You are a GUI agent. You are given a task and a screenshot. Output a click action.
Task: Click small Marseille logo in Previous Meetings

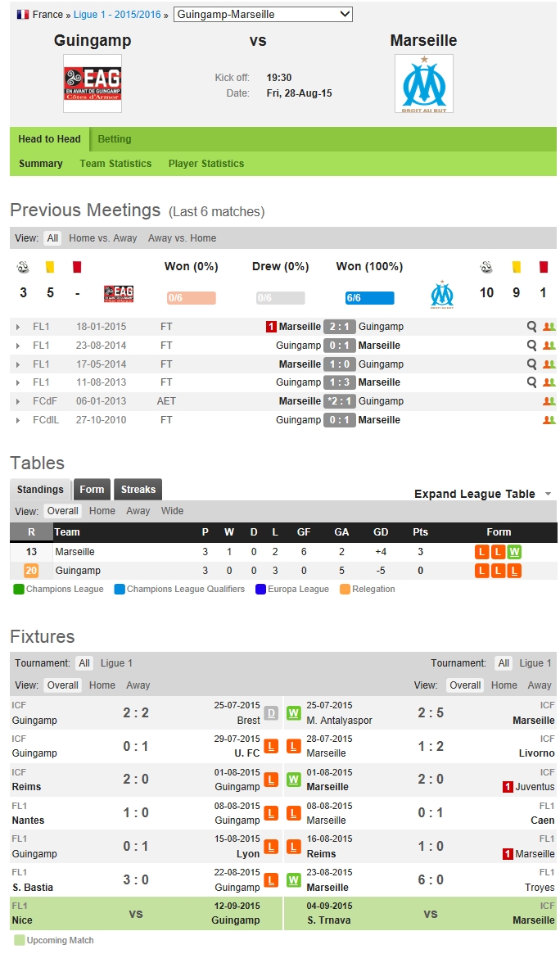[442, 294]
